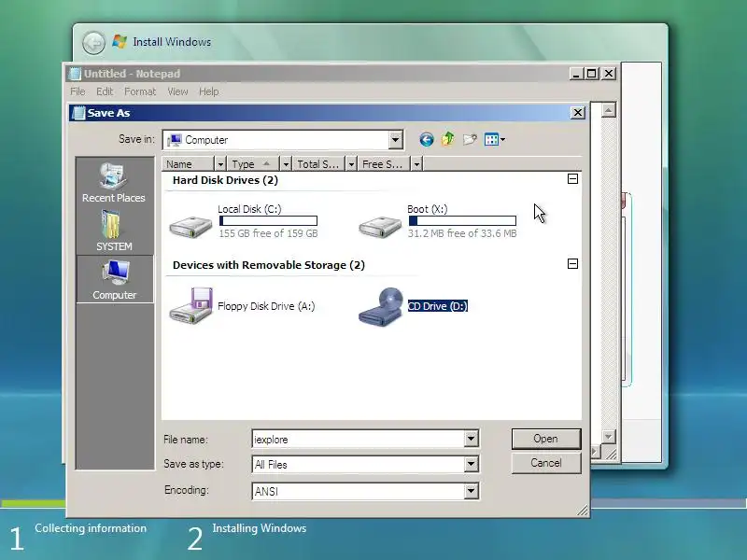Go up one level folder icon

point(448,139)
